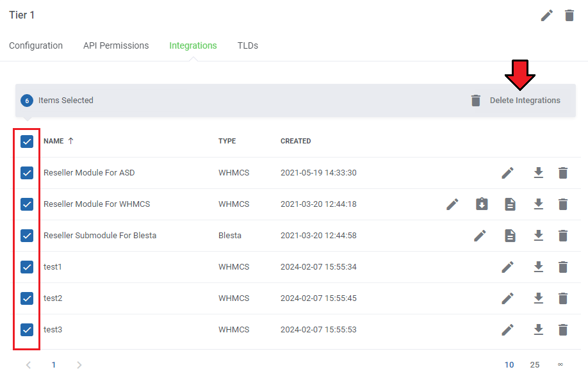Click Reseller Module For WHMCS name
This screenshot has width=588, height=390.
pyautogui.click(x=97, y=204)
